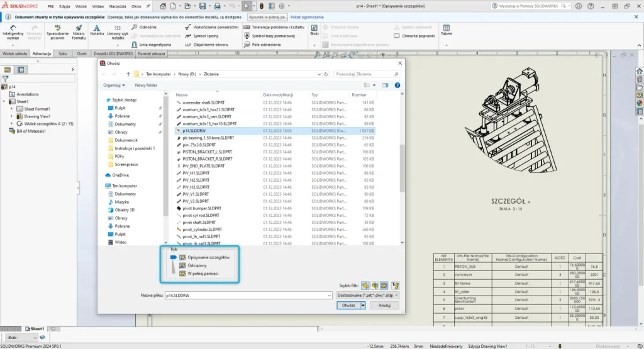Switch to the Szkic tab
Image resolution: width=644 pixels, height=349 pixels.
[63, 53]
